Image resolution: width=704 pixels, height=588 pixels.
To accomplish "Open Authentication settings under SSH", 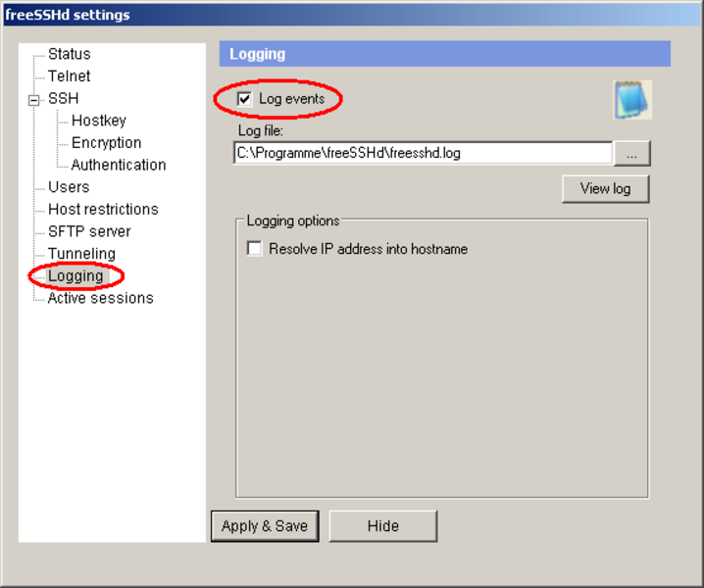I will tap(118, 166).
